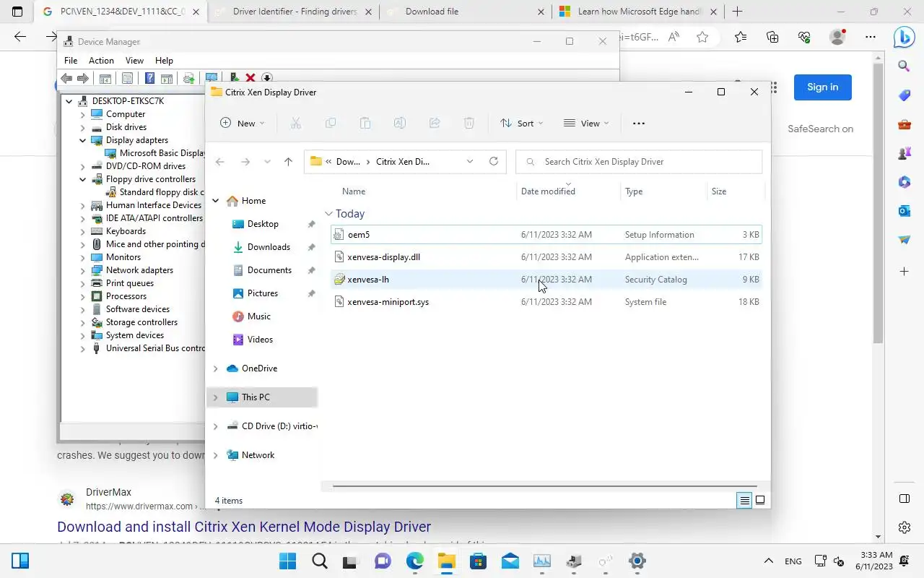Open the See more ellipsis in File Explorer

[x=638, y=124]
